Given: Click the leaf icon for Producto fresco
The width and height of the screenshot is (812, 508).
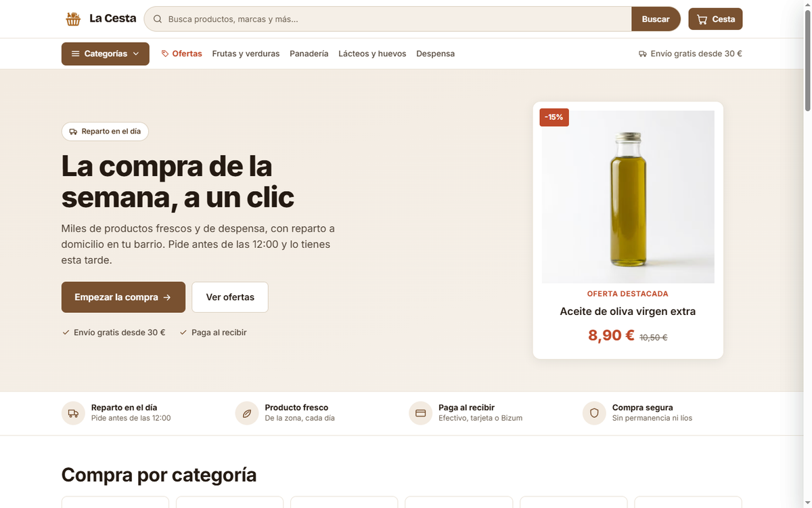Looking at the screenshot, I should [x=247, y=413].
